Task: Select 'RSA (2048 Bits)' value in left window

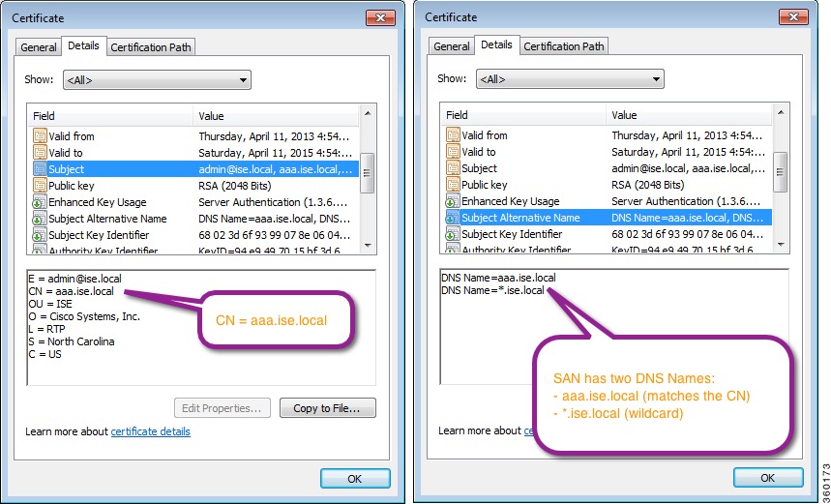Action: point(235,186)
